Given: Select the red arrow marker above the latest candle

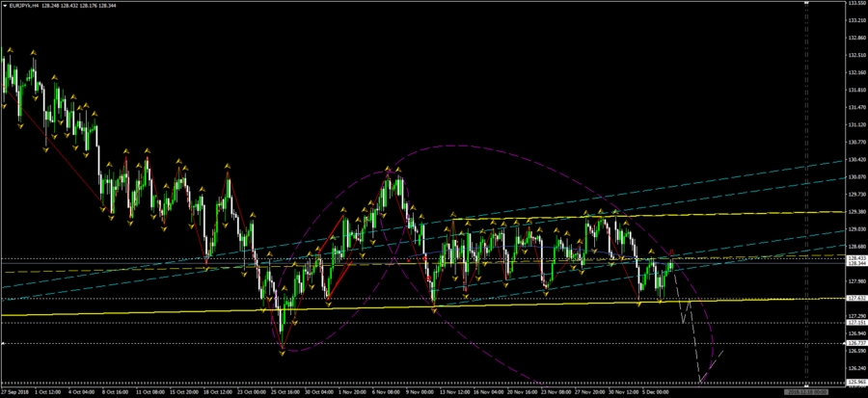Looking at the screenshot, I should pos(672,252).
